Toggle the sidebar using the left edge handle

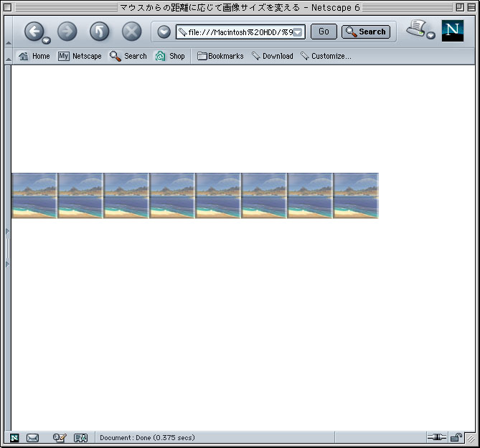coord(8,248)
